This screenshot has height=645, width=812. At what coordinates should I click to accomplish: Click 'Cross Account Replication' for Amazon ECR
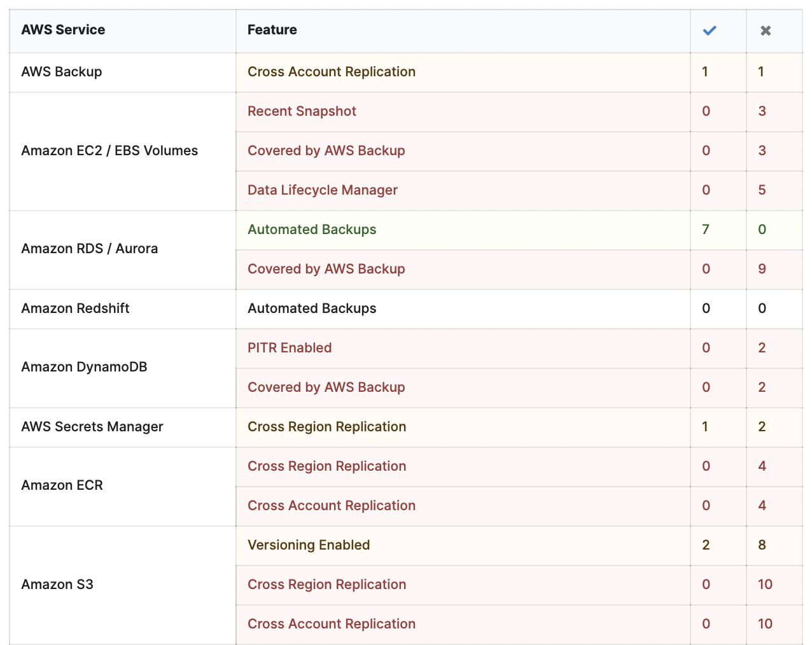point(332,506)
